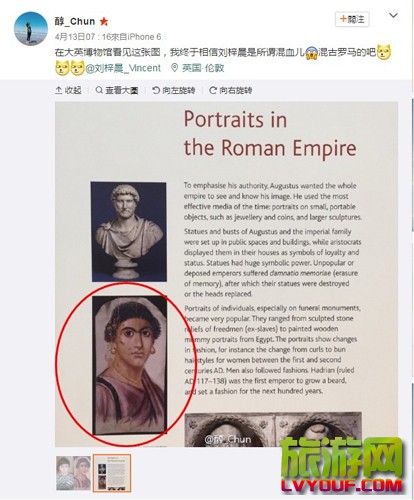414x500 pixels.
Task: Select the first thumbnail with two faces
Action: pos(73,473)
